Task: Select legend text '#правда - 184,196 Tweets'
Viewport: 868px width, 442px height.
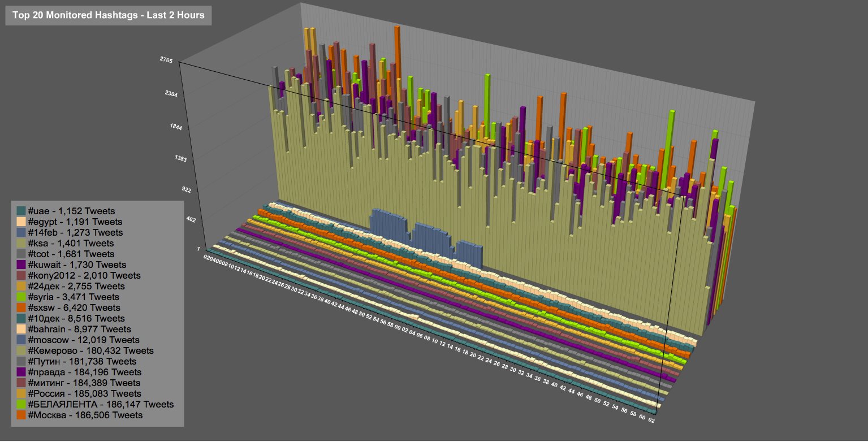Action: 85,372
